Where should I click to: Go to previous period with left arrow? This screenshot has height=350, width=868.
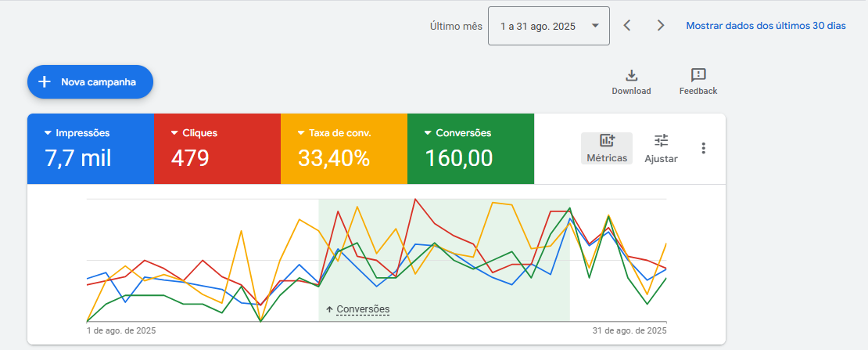click(x=627, y=26)
